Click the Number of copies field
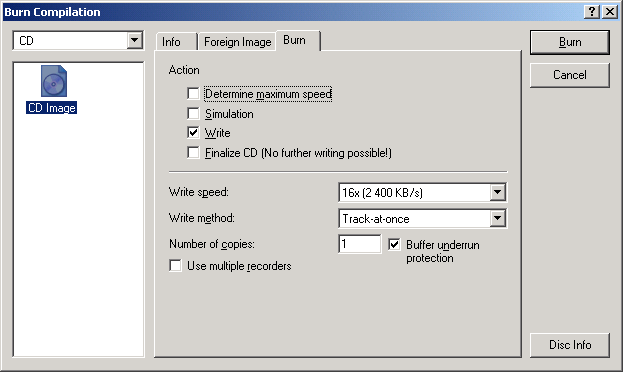 point(360,244)
